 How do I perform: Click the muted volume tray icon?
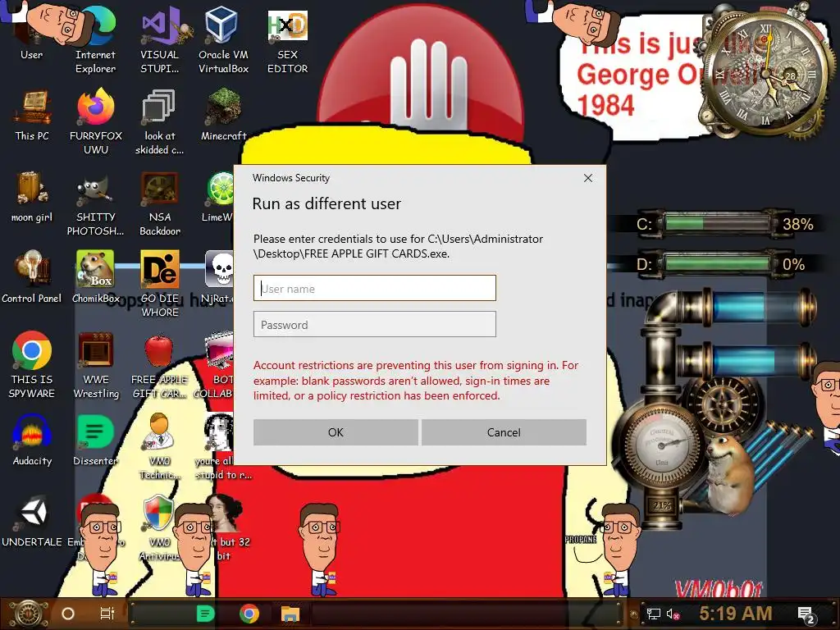click(x=673, y=614)
